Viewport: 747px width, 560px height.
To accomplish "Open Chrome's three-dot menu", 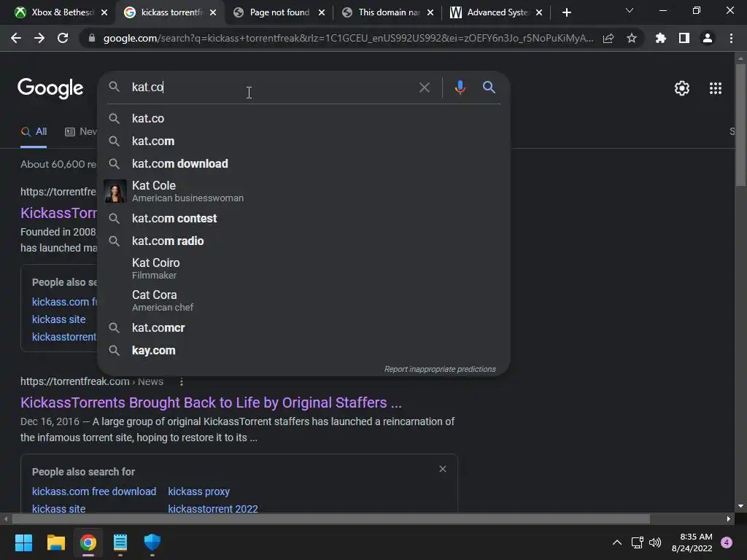I will 731,38.
